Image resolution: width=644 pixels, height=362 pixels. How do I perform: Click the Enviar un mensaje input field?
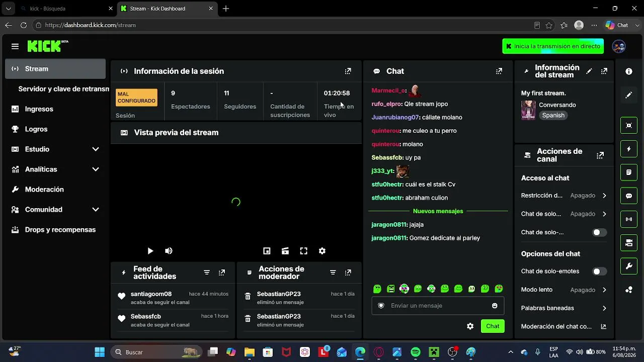[x=438, y=306]
